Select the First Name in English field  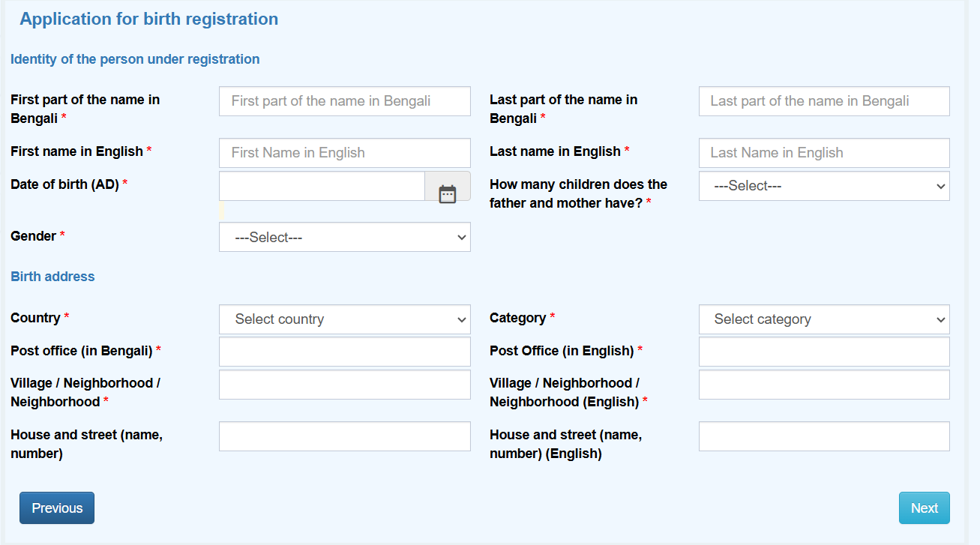tap(344, 153)
